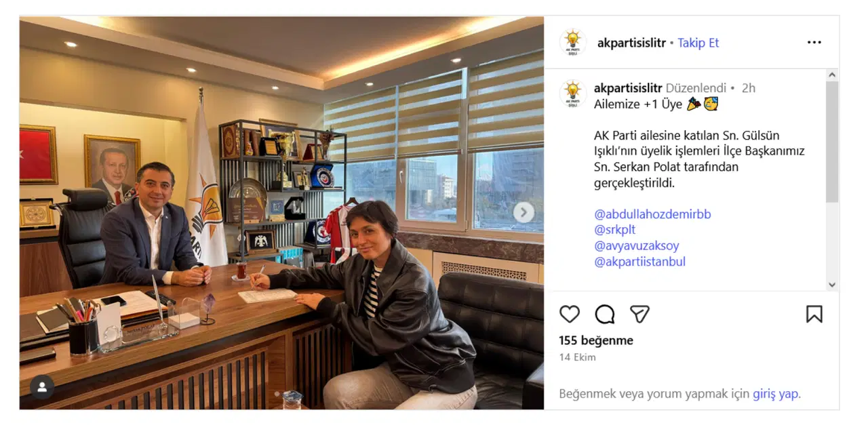Open the three-dot more options menu
This screenshot has width=868, height=425.
(x=814, y=43)
